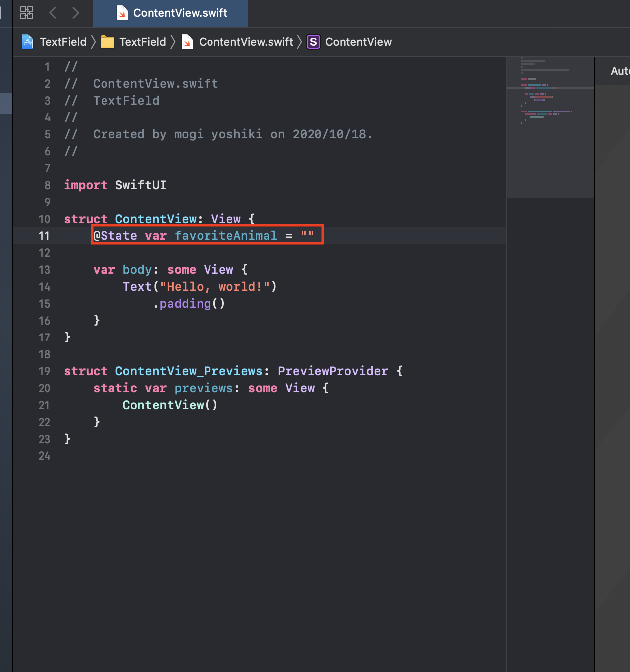
Task: Click the .padding() modifier
Action: 189,304
